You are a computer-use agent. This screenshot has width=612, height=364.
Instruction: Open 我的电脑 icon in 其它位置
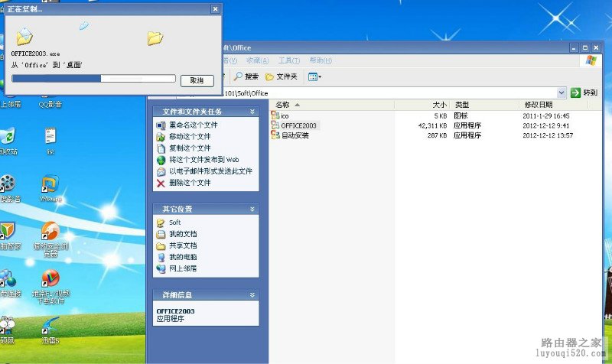click(x=161, y=257)
